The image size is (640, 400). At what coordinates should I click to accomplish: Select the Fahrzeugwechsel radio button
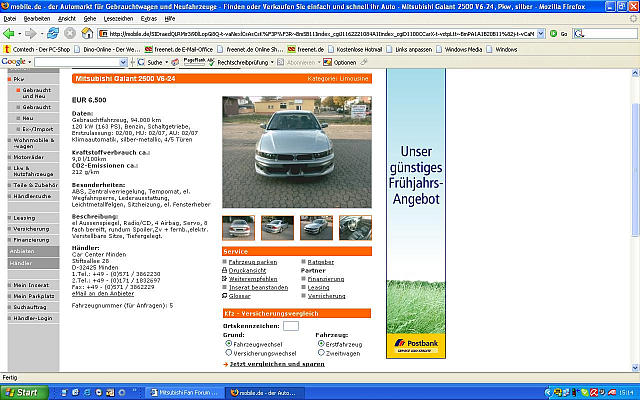(227, 344)
